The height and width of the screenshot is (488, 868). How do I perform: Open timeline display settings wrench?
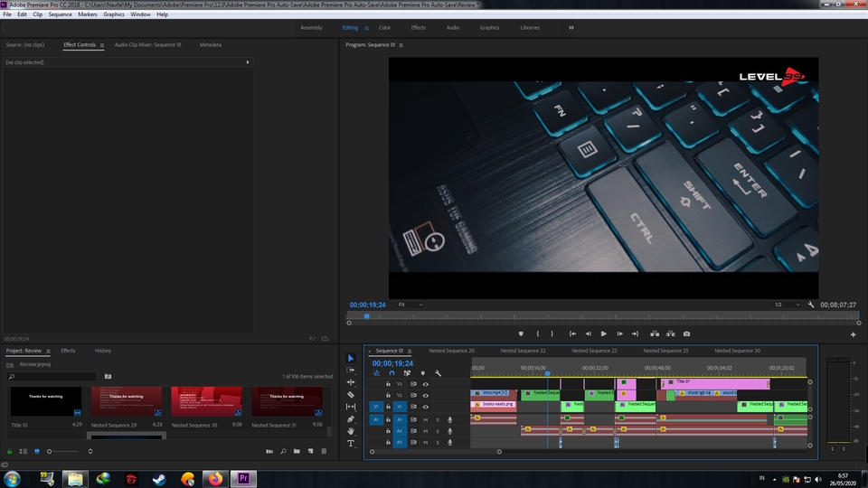point(438,373)
